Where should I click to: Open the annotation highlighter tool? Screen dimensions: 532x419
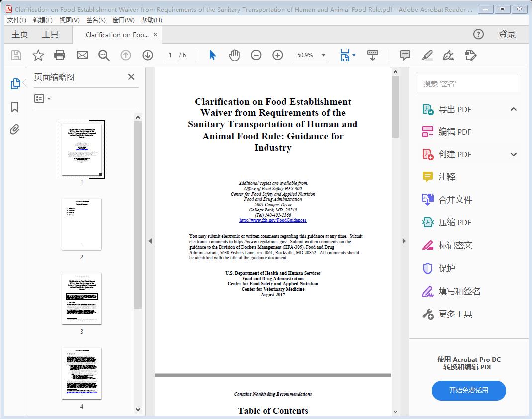427,55
